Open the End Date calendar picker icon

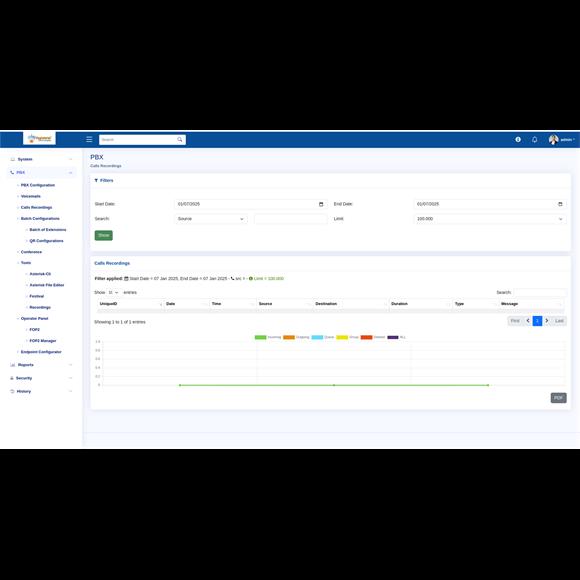click(x=560, y=204)
